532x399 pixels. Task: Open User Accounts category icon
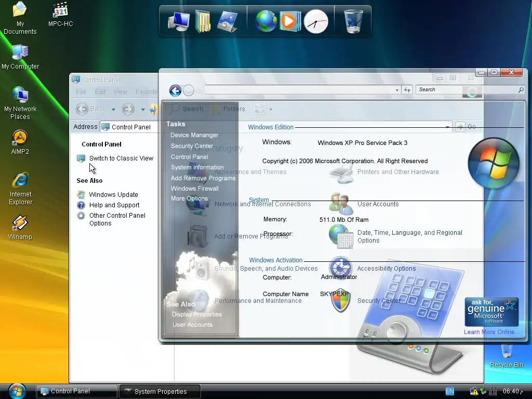(340, 204)
